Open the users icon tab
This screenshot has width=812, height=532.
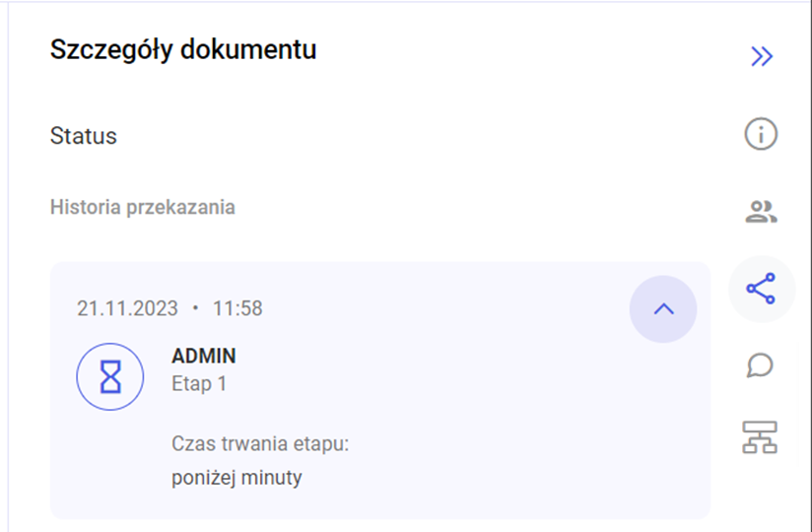(x=761, y=211)
